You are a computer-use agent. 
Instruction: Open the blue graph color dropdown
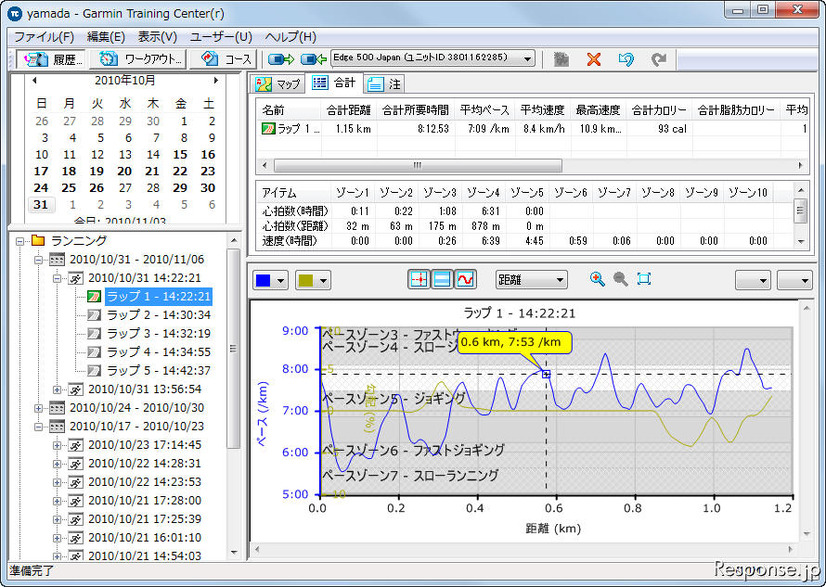pyautogui.click(x=270, y=280)
